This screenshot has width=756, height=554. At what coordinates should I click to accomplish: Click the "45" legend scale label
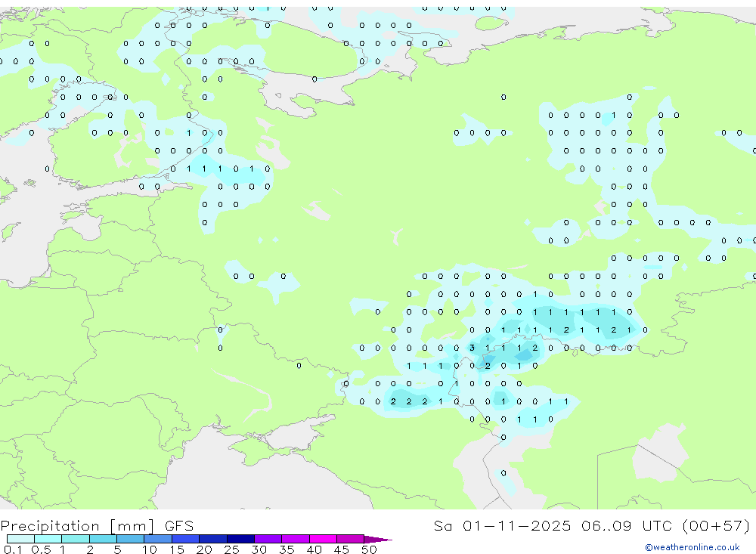pyautogui.click(x=342, y=549)
